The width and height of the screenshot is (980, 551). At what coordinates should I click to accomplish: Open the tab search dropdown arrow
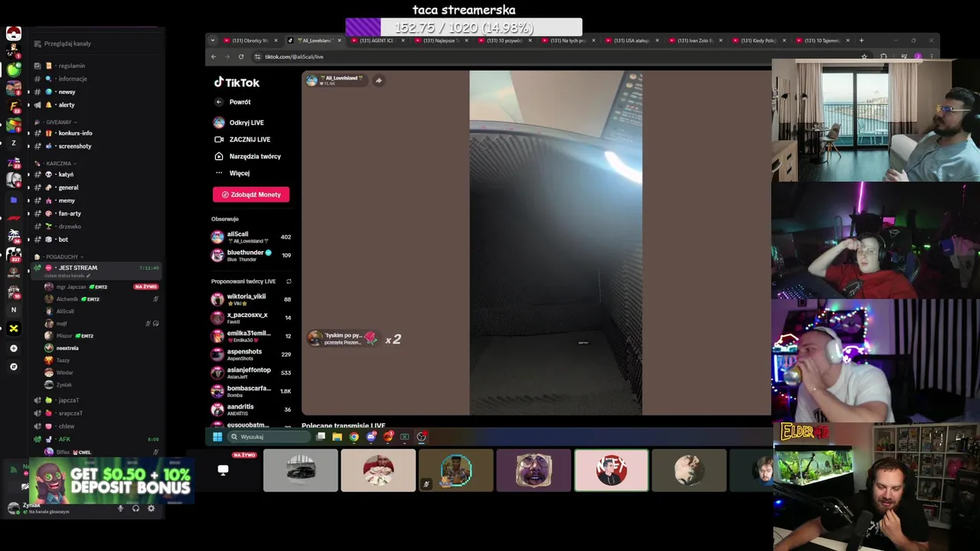(212, 41)
